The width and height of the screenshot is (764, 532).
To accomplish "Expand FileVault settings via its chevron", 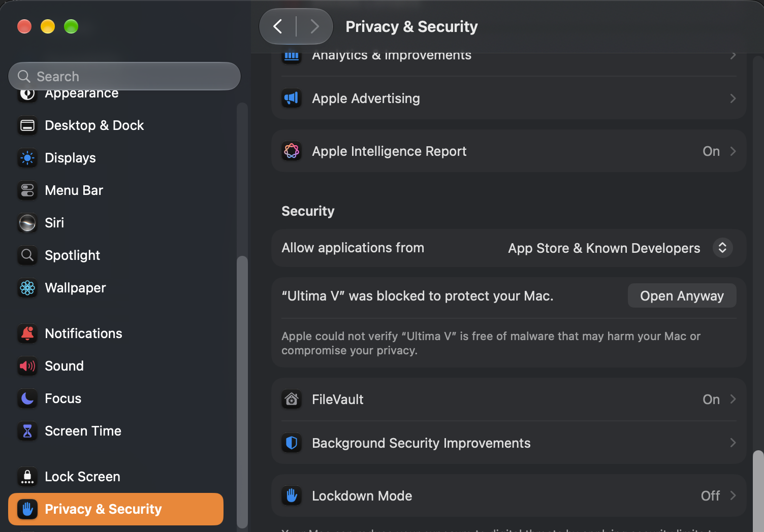I will [x=733, y=400].
